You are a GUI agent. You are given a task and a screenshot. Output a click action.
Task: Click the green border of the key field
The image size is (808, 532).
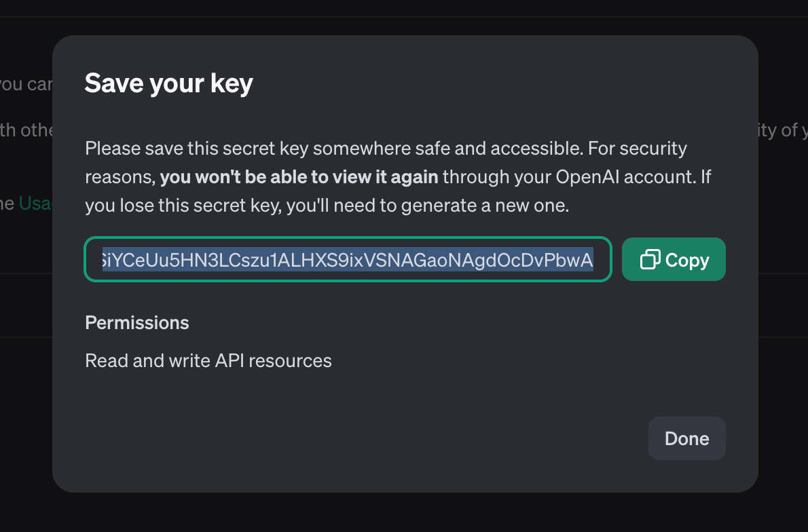(348, 240)
